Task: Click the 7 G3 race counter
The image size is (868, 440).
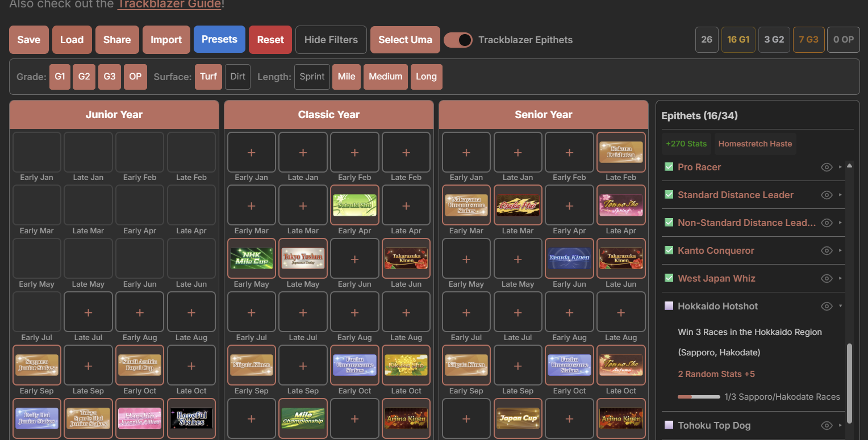Action: click(x=808, y=40)
